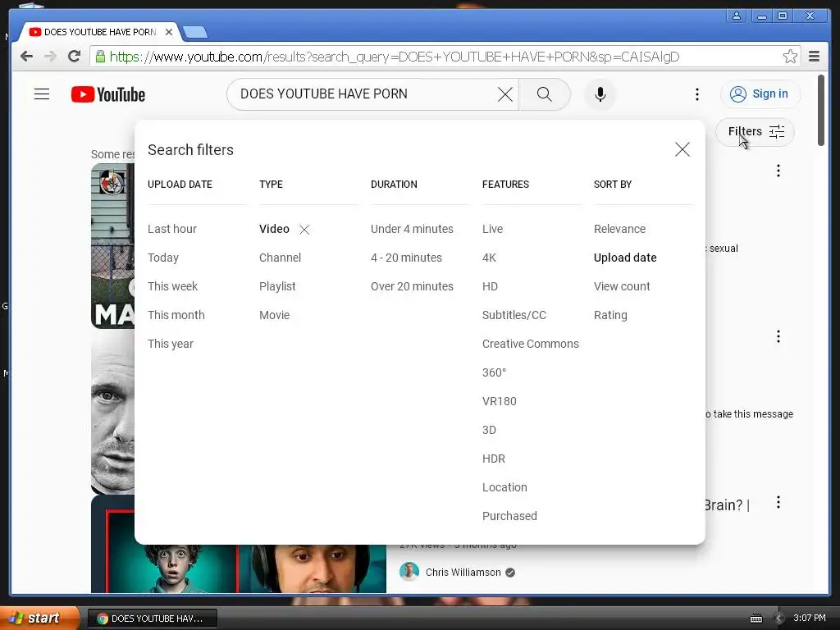Filter uploads by This month

pos(176,315)
